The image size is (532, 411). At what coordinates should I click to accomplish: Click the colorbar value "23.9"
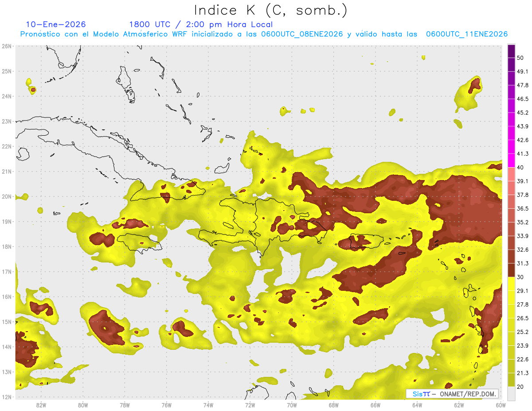click(x=522, y=346)
